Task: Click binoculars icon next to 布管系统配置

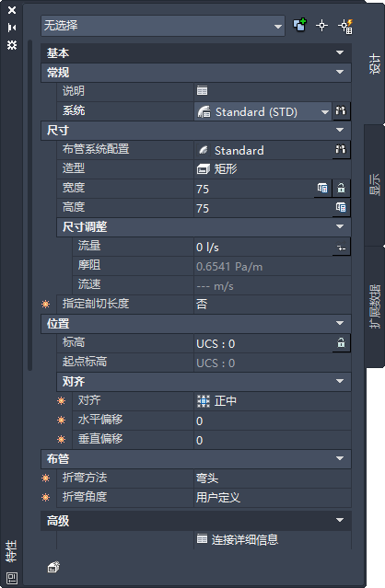Action: (x=341, y=150)
